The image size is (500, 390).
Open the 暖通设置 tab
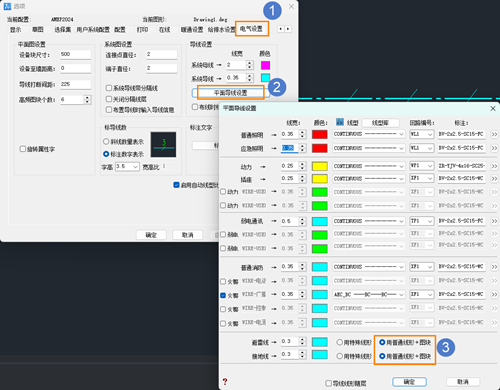pyautogui.click(x=192, y=29)
